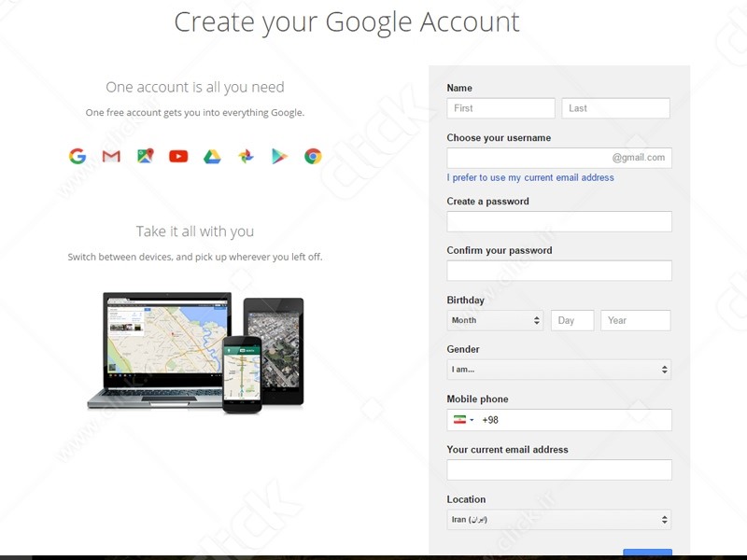Expand the Gender 'I am...' dropdown
This screenshot has height=560, width=747.
pyautogui.click(x=558, y=370)
